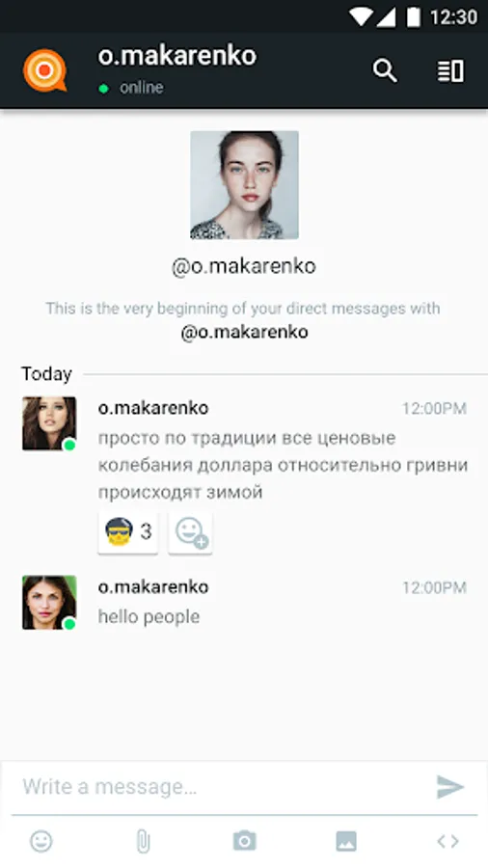Open the bold @o.makarenko mention link
The height and width of the screenshot is (868, 488).
click(x=245, y=332)
